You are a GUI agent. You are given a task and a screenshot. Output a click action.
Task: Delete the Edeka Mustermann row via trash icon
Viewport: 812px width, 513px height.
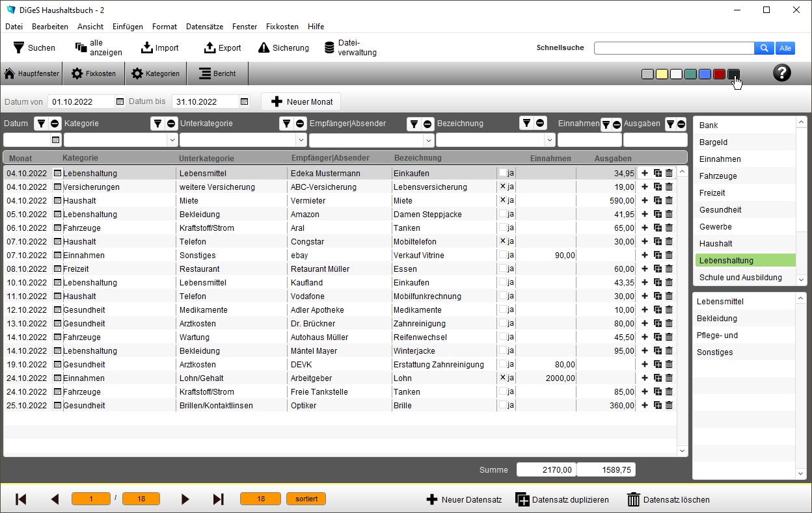669,173
